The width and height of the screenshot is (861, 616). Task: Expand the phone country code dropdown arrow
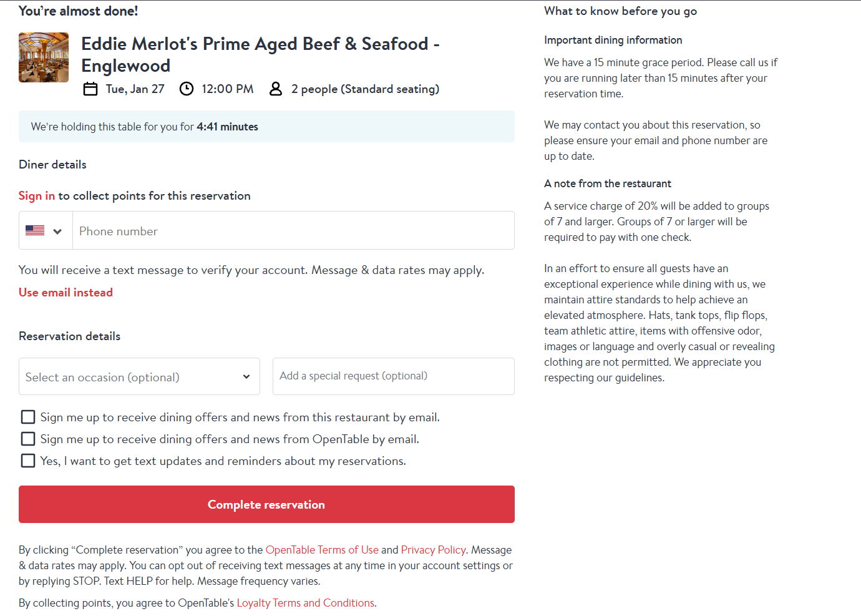[57, 231]
